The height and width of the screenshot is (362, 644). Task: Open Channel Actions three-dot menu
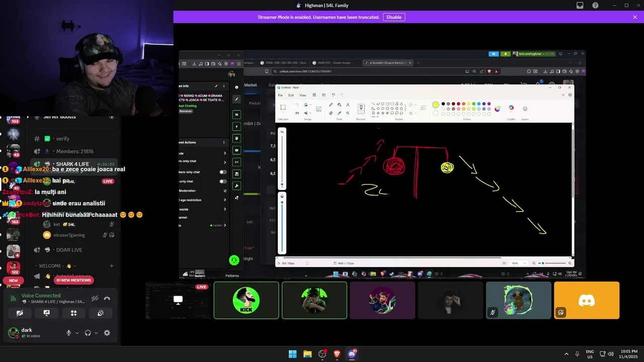pyautogui.click(x=224, y=142)
